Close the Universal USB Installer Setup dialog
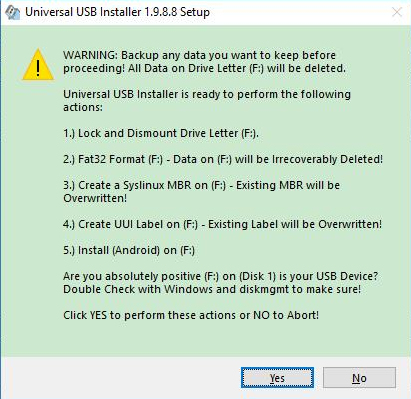This screenshot has width=411, height=399. pos(397,12)
